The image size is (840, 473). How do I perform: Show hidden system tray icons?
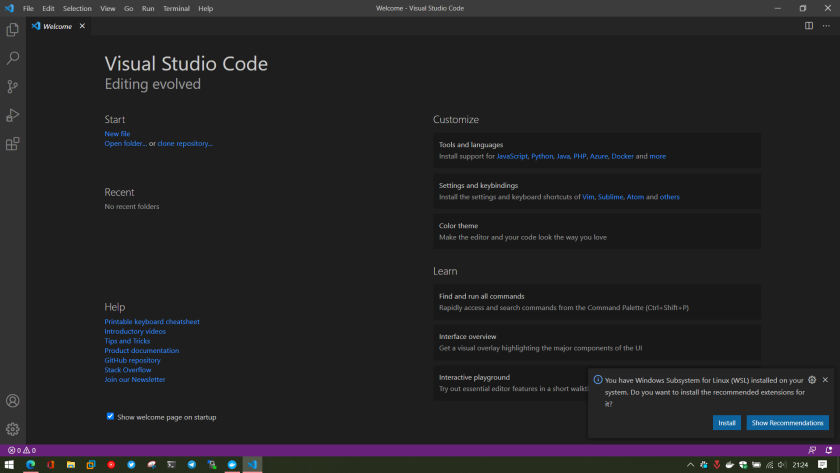click(x=690, y=465)
